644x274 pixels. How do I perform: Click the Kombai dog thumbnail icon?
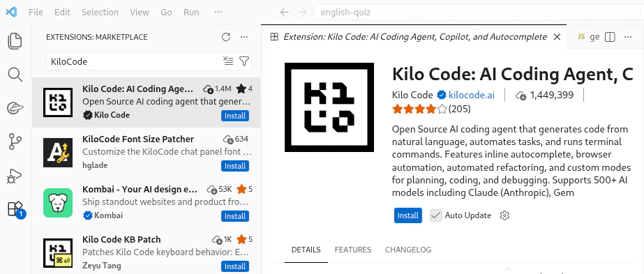58,203
